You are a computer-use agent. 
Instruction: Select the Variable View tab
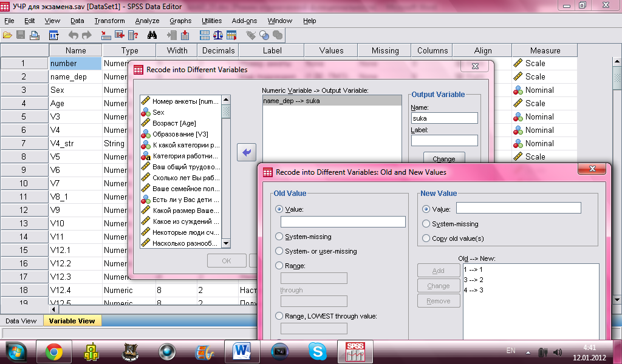coord(72,321)
